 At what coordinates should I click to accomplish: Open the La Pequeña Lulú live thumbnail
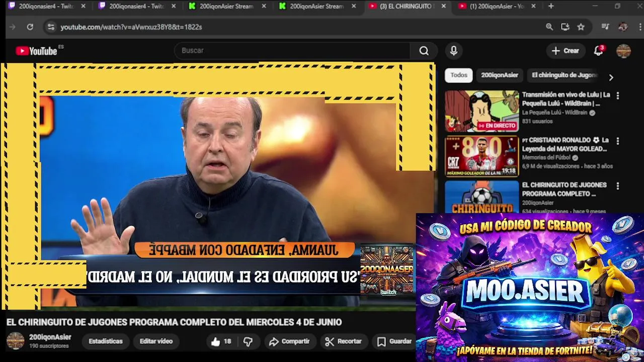pyautogui.click(x=481, y=111)
